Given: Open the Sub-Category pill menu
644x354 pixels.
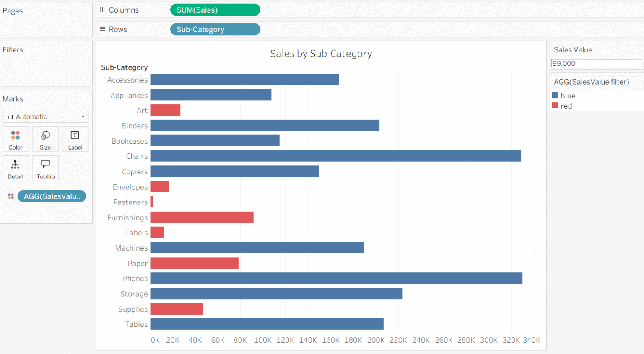Looking at the screenshot, I should [x=215, y=29].
